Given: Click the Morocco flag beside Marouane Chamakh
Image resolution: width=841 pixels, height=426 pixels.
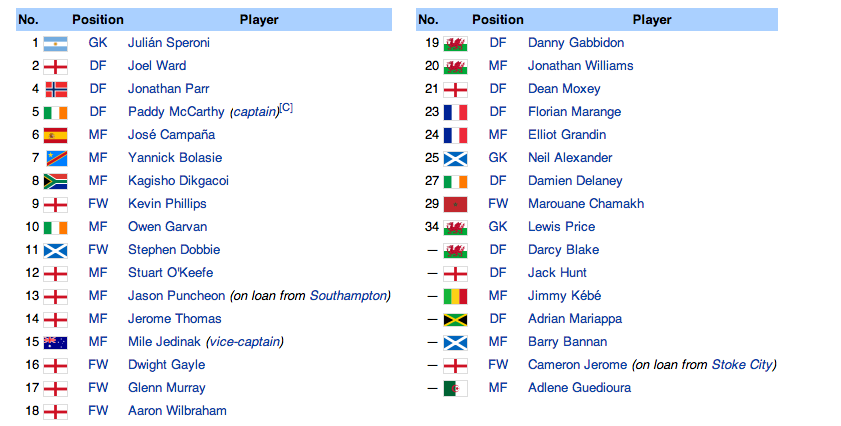Looking at the screenshot, I should 455,204.
